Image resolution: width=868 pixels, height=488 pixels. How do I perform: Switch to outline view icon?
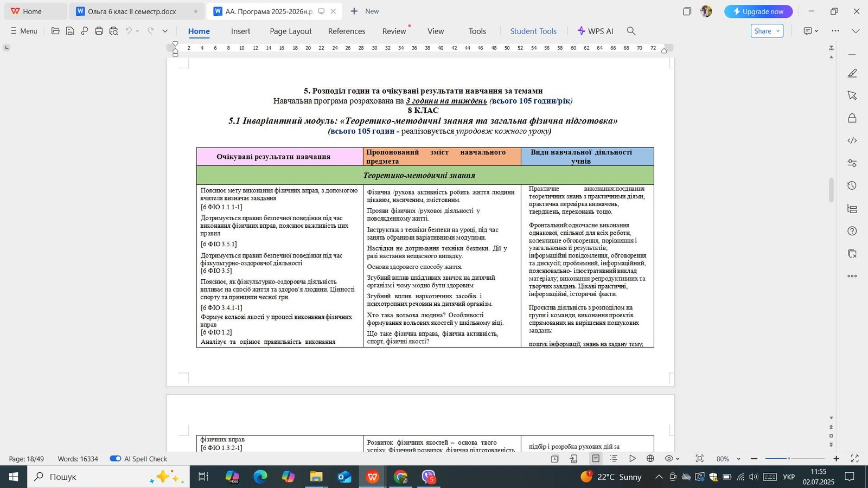tap(614, 459)
